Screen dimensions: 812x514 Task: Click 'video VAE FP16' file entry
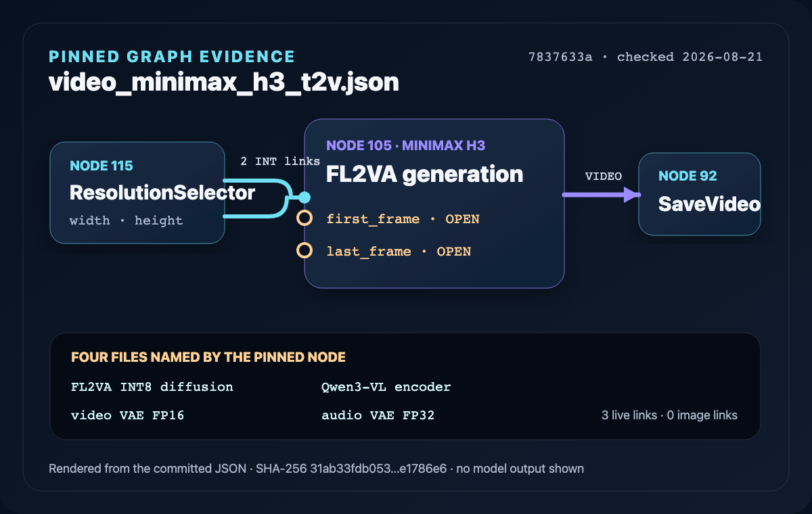coord(127,415)
